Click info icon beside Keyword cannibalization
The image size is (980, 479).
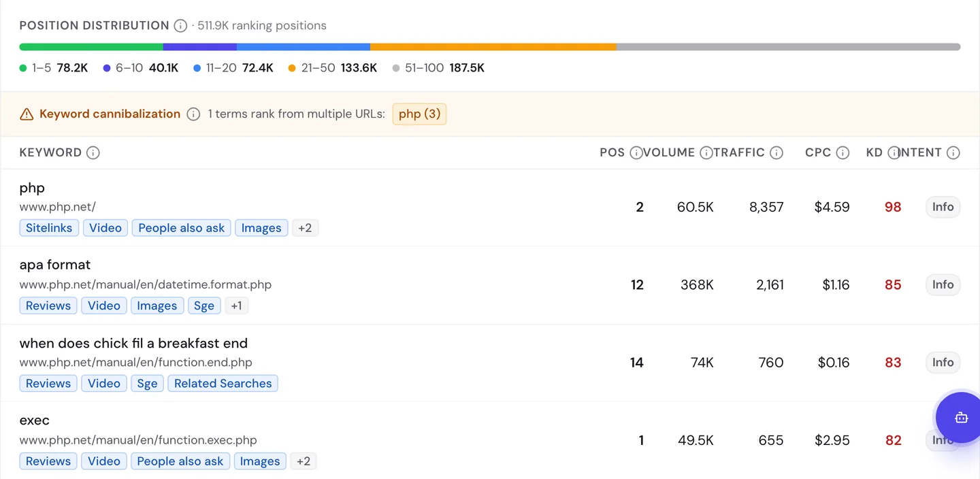coord(193,114)
